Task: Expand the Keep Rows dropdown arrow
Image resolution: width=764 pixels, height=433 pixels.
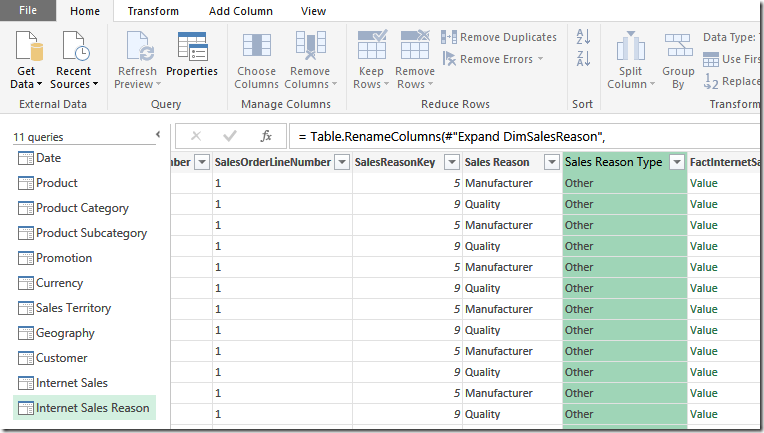Action: point(386,84)
